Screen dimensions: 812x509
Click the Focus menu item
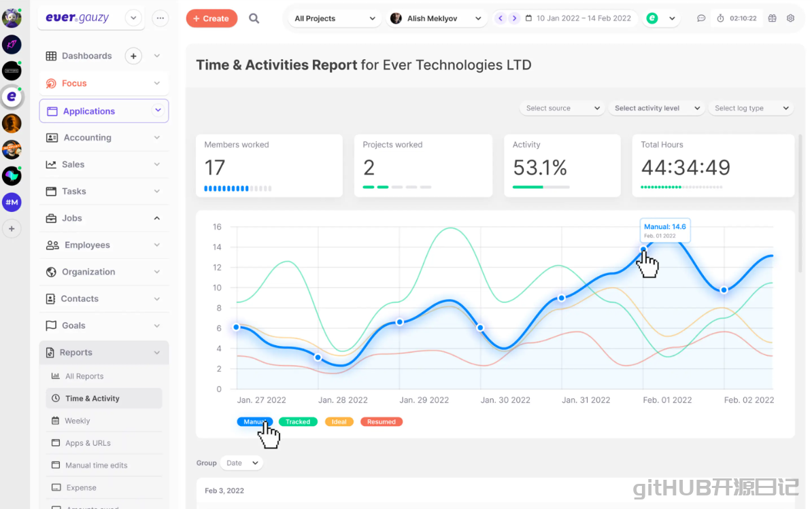pyautogui.click(x=104, y=84)
